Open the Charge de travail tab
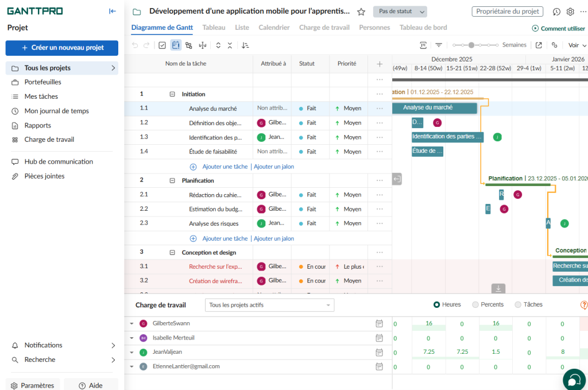This screenshot has height=390, width=588. pyautogui.click(x=324, y=28)
